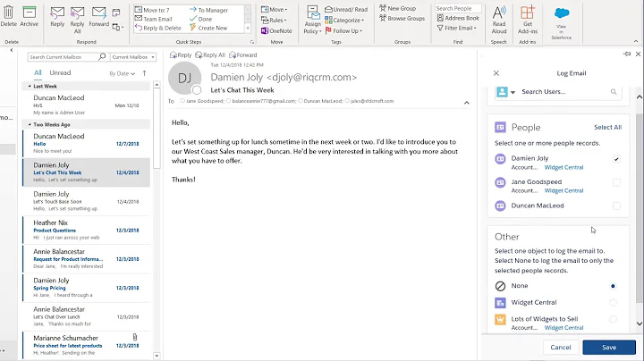The height and width of the screenshot is (361, 644).
Task: Click DJ sender avatar
Action: point(185,78)
